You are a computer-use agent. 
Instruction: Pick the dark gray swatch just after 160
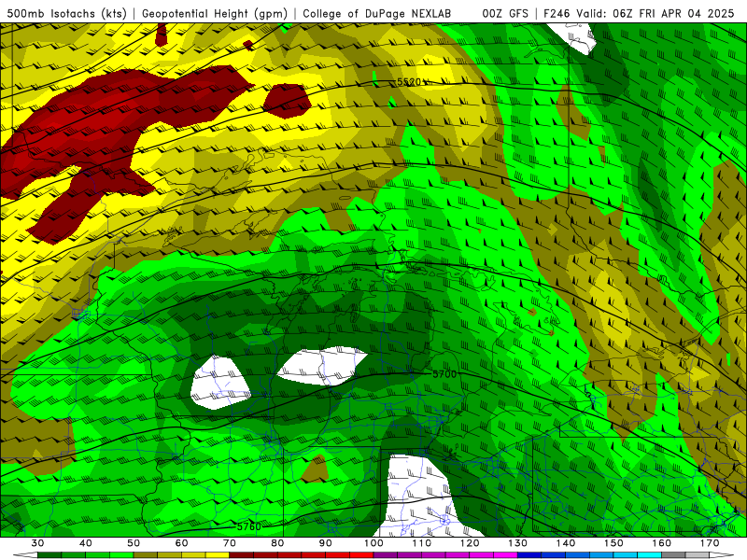pos(673,555)
